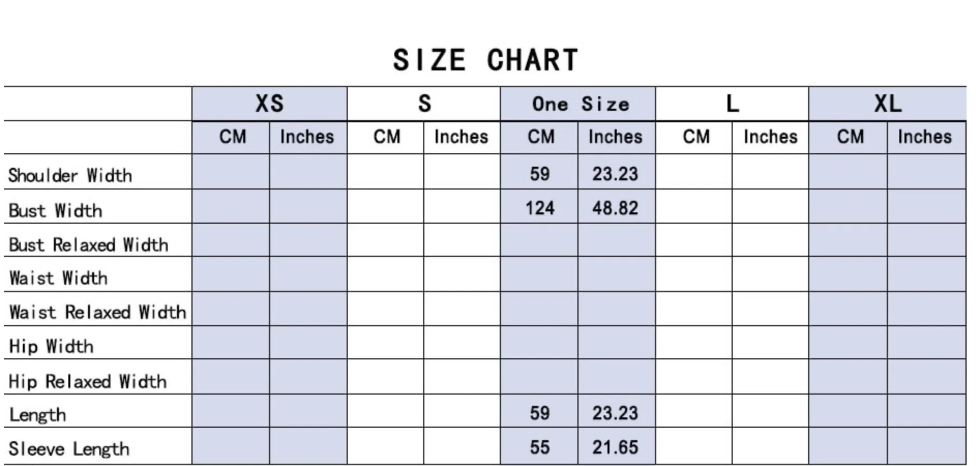The image size is (980, 466).
Task: Click the Waist Width row label
Action: 58,278
